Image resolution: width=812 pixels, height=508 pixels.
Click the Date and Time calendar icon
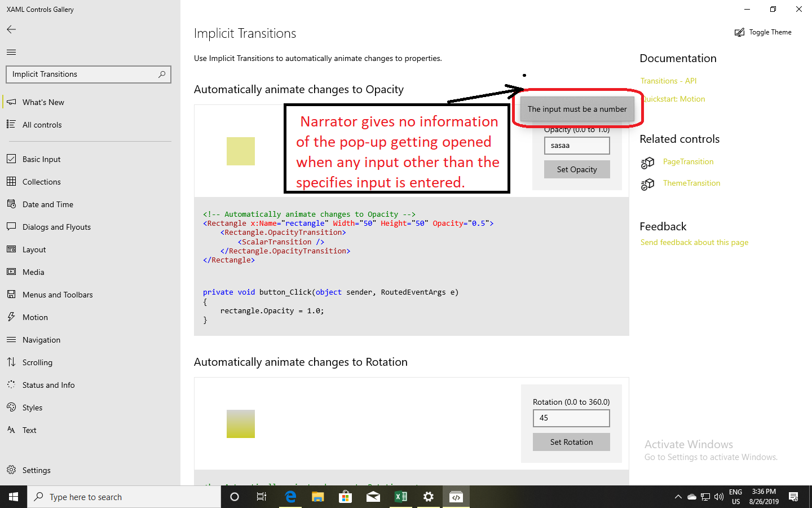(12, 204)
